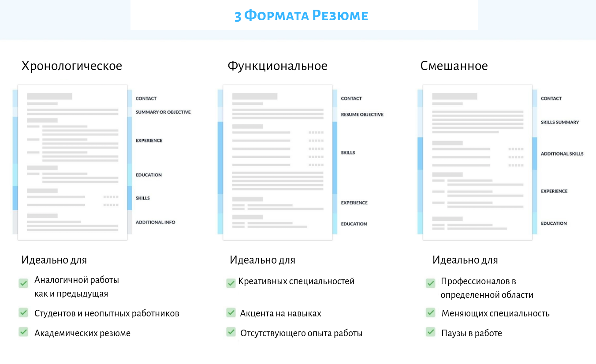The image size is (596, 364).
Task: Toggle checkbox for "Меняющих специальность"
Action: [x=430, y=312]
